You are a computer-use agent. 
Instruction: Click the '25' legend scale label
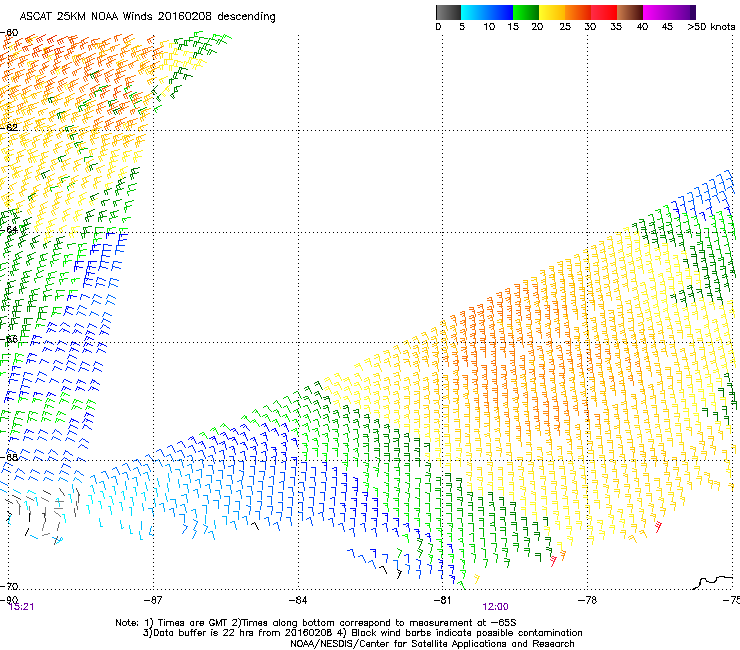pos(565,27)
